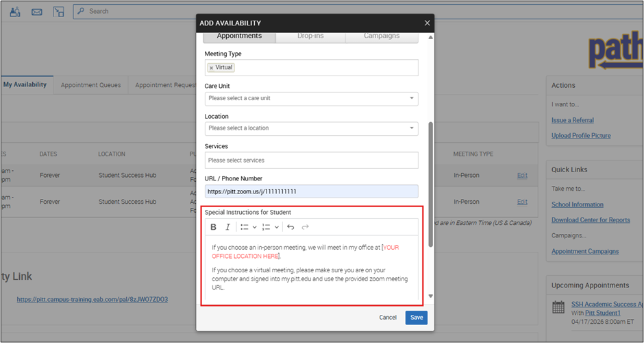Click the dialog vertical scrollbar thumb
The height and width of the screenshot is (343, 644).
(x=430, y=185)
